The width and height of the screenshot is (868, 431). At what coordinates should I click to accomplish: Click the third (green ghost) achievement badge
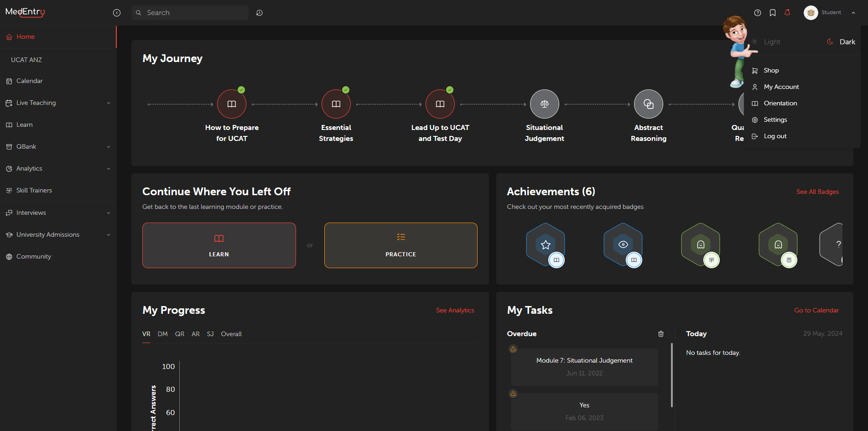point(701,244)
